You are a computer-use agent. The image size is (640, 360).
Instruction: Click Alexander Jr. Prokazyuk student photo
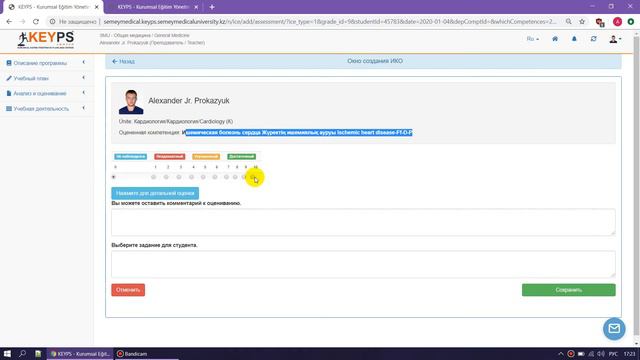pos(131,102)
